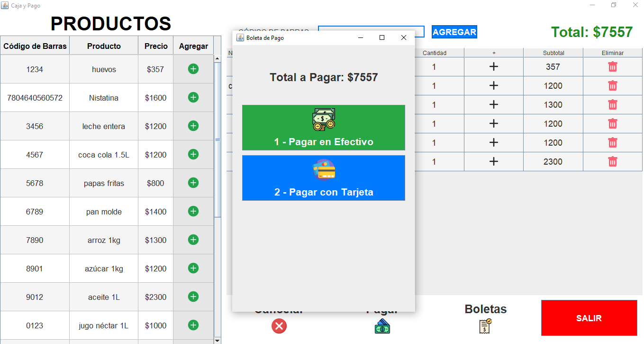
Task: Minimize the Boleta de Pago dialog
Action: click(360, 37)
